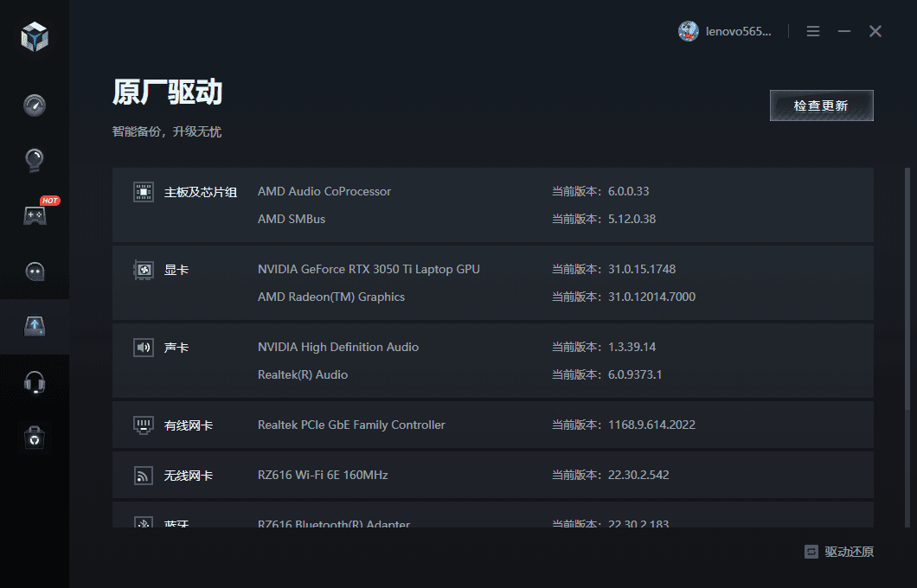The width and height of the screenshot is (917, 588).
Task: Open the shopping bag store sidebar icon
Action: click(35, 438)
